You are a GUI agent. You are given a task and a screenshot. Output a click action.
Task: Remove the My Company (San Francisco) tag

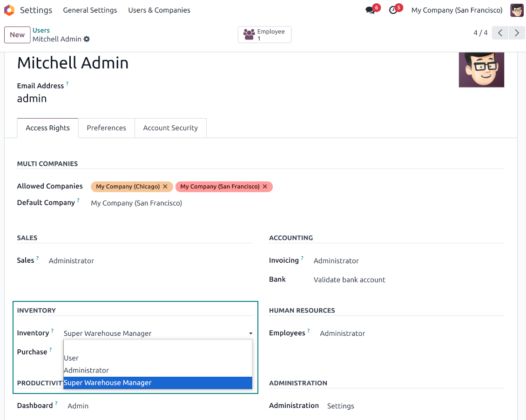(265, 187)
